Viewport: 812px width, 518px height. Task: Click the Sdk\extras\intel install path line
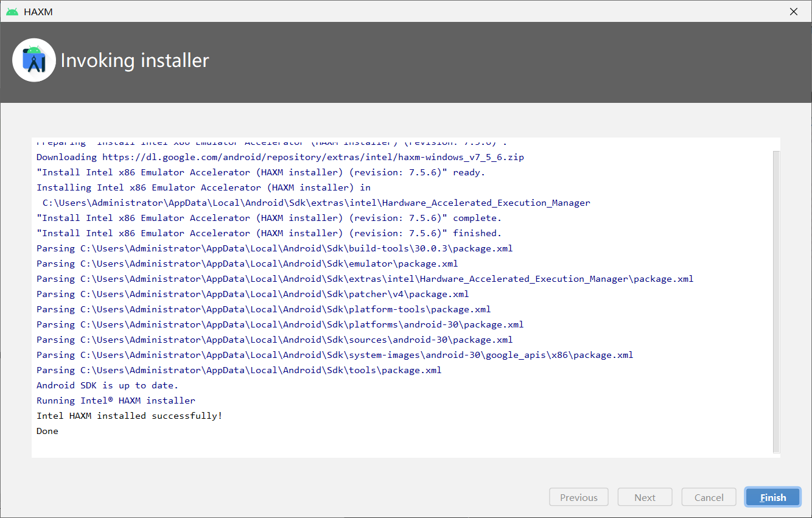(317, 203)
